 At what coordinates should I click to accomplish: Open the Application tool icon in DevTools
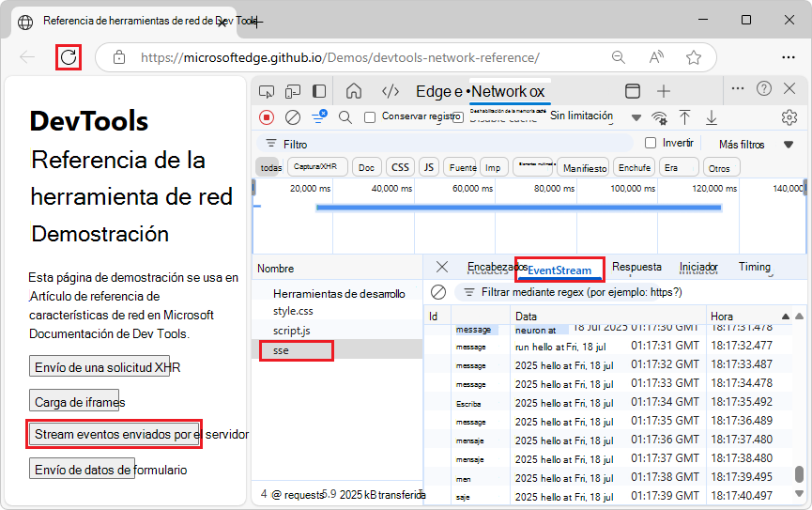click(633, 91)
